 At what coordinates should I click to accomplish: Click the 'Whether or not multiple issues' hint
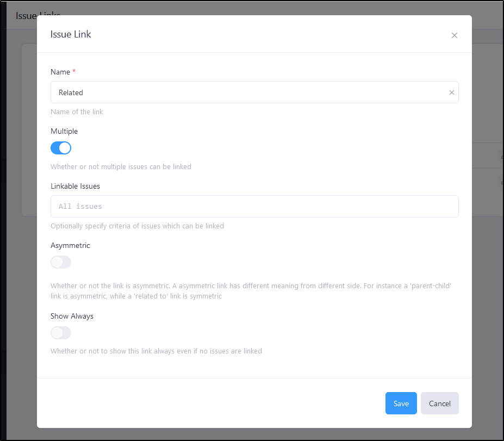(x=121, y=167)
